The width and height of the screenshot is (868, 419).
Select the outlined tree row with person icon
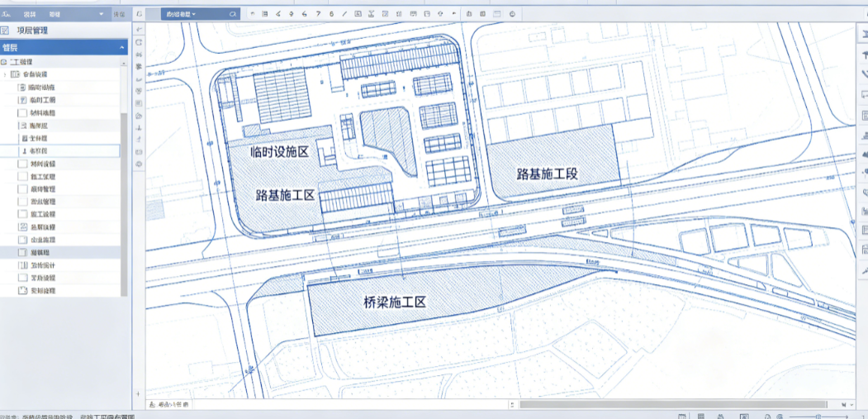(59, 150)
